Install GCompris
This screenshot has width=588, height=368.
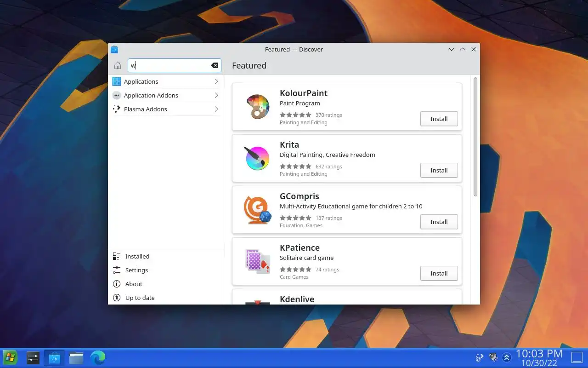pyautogui.click(x=439, y=222)
